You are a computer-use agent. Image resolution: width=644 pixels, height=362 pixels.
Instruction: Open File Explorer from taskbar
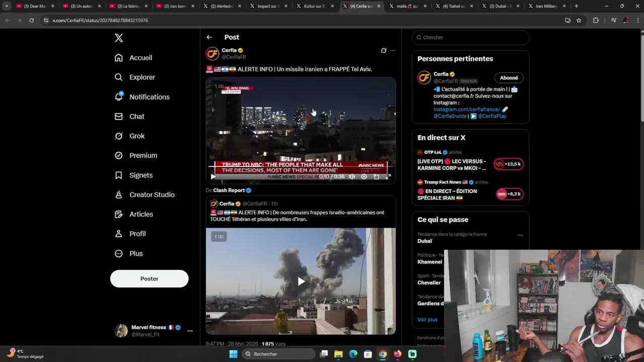coord(339,354)
